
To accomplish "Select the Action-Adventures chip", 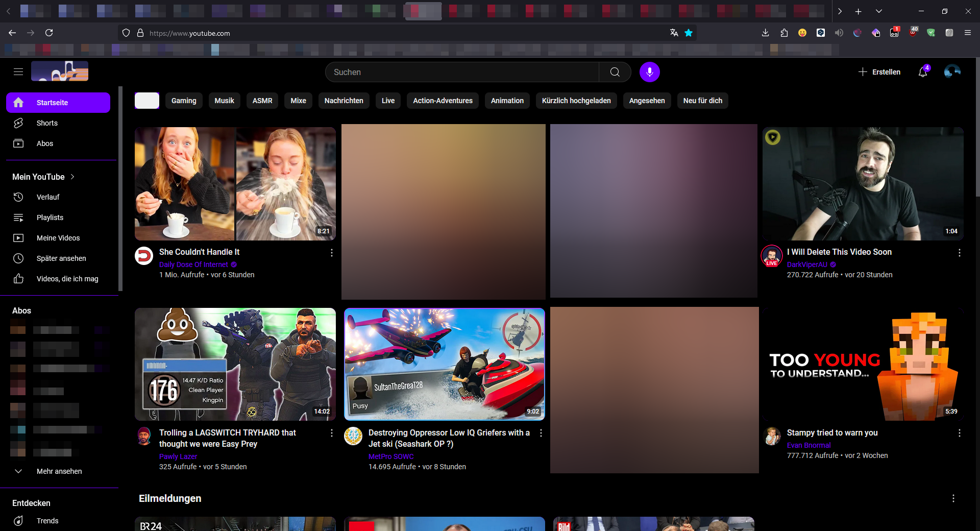I will click(443, 101).
